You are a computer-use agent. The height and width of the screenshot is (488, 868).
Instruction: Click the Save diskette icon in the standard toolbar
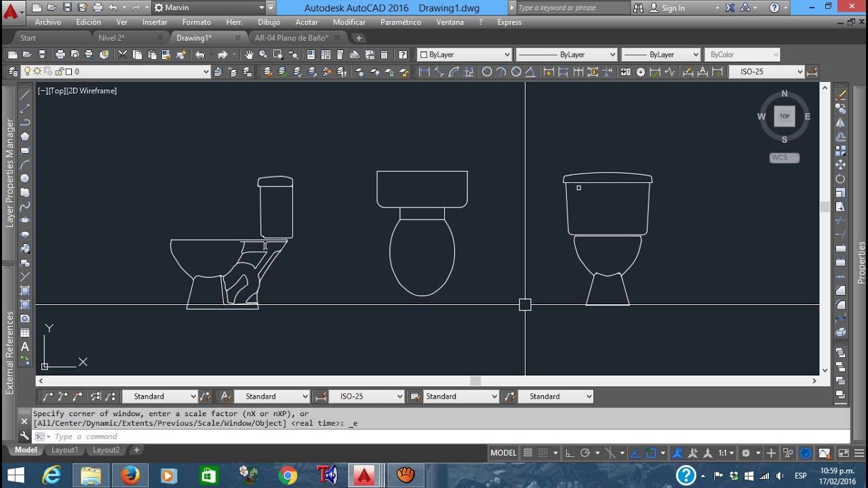[42, 55]
